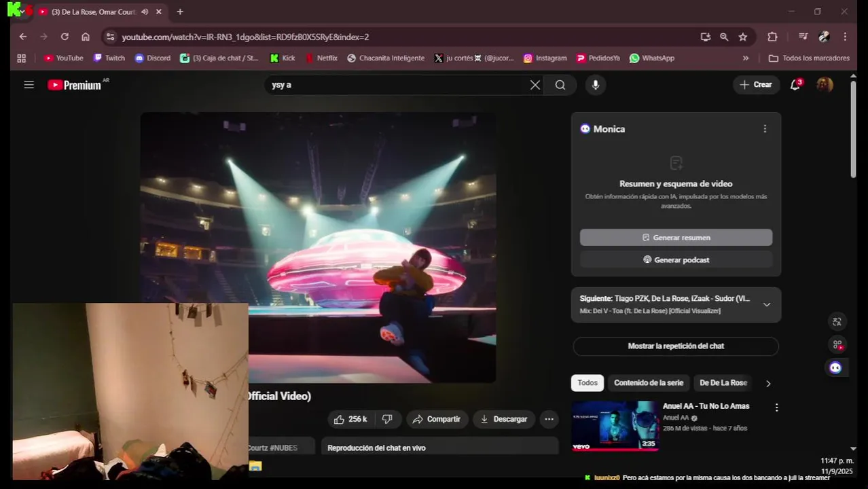Click Mostrar la repetición del chat
This screenshot has height=489, width=868.
pos(676,346)
